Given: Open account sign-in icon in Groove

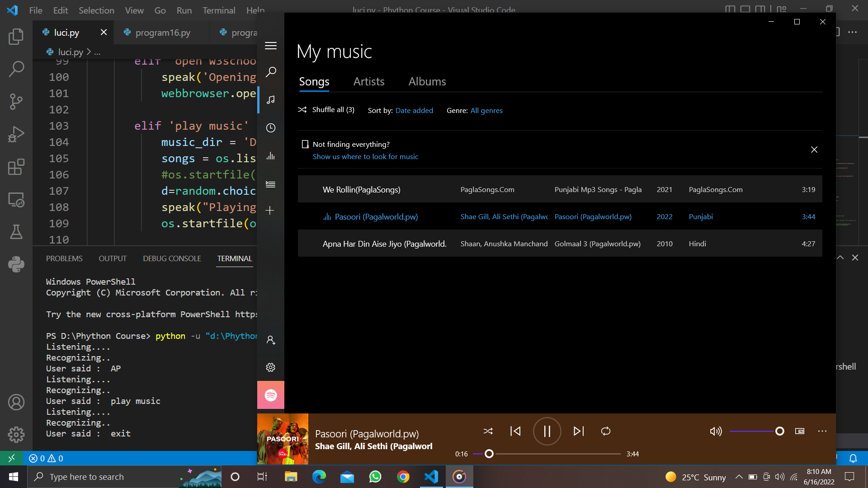Looking at the screenshot, I should point(271,340).
